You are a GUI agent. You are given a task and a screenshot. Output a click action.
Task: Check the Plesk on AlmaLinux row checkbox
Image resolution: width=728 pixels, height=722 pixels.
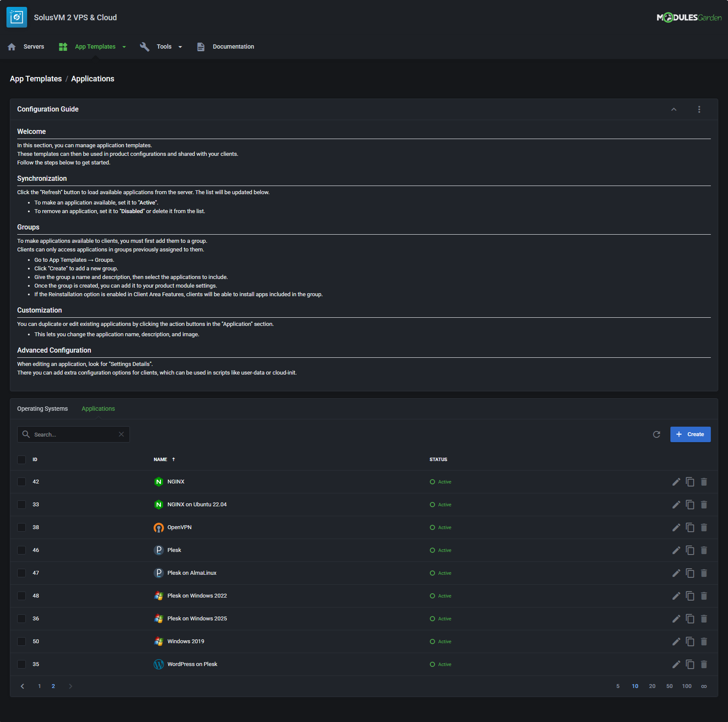pyautogui.click(x=22, y=573)
